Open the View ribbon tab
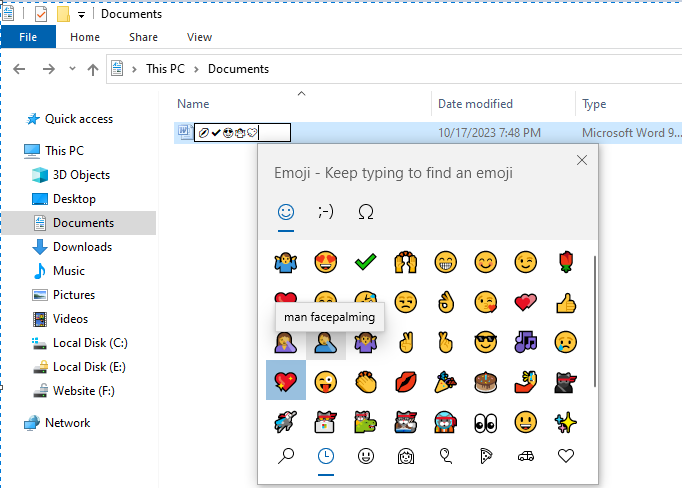The image size is (682, 488). tap(199, 37)
